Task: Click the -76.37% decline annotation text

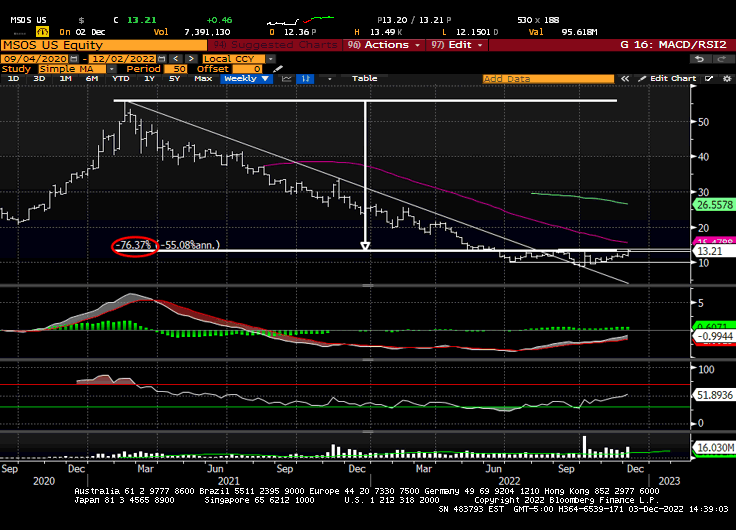Action: pyautogui.click(x=134, y=245)
